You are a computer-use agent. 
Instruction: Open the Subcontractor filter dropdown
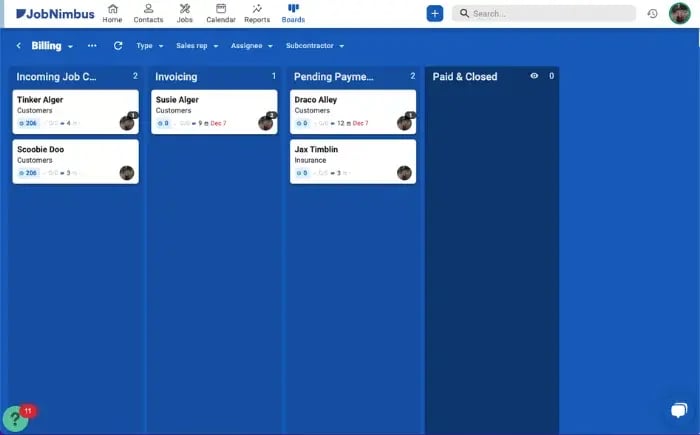point(314,46)
